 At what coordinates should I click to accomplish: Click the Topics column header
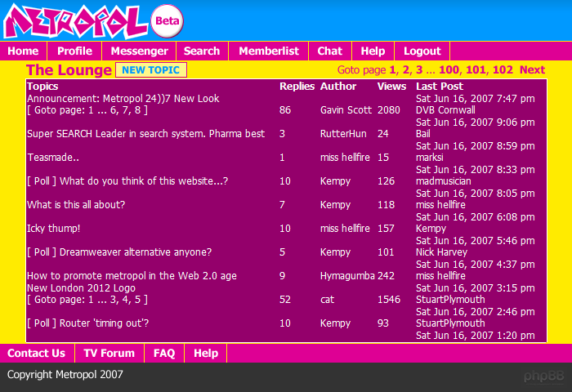pyautogui.click(x=42, y=87)
